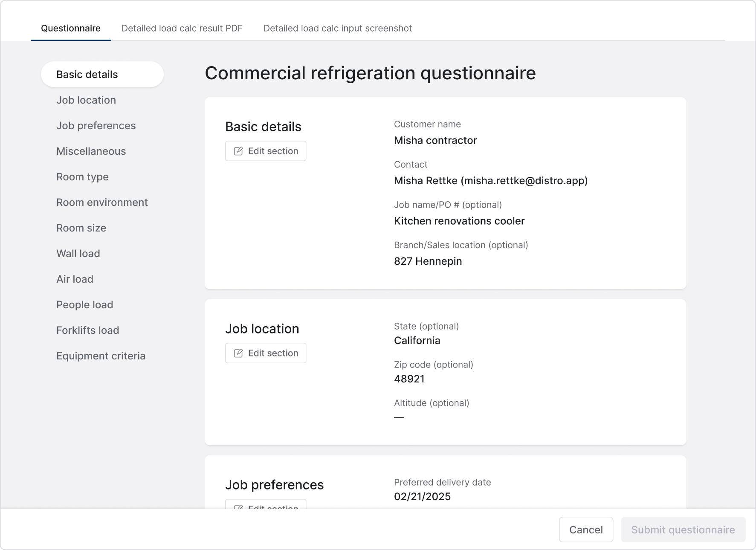Select Equipment criteria in the sidebar
This screenshot has height=550, width=756.
click(x=101, y=356)
